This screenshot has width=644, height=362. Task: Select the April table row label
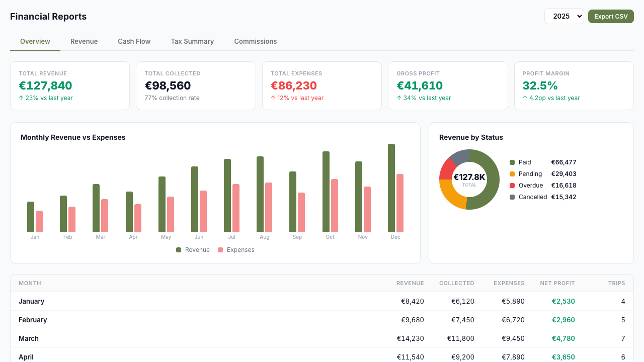26,357
